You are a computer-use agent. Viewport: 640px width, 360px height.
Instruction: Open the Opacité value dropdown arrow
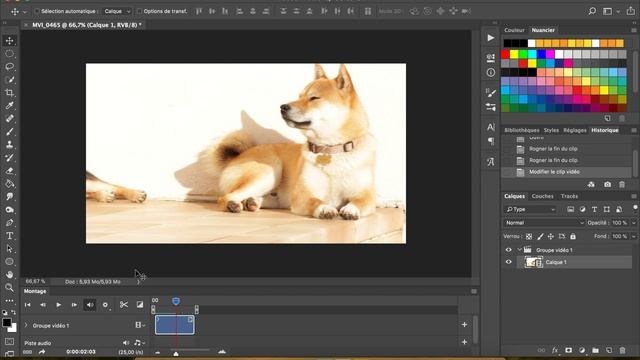(x=634, y=223)
